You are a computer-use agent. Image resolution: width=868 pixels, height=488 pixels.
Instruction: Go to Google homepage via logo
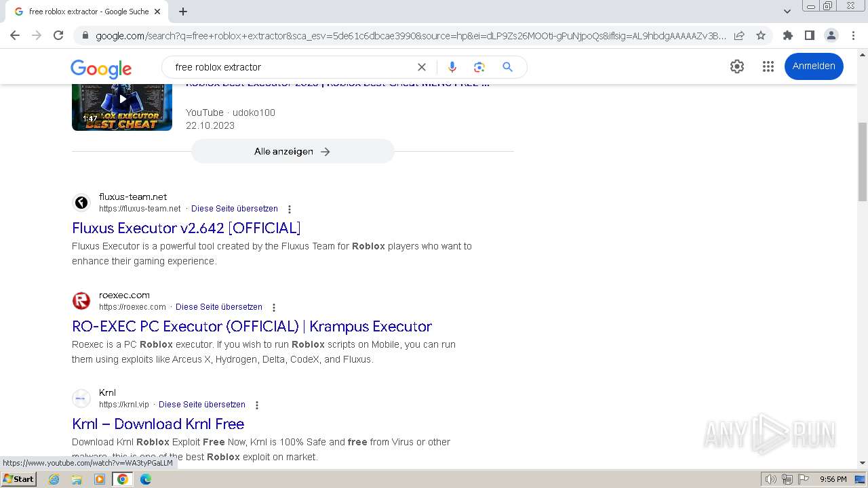click(x=101, y=68)
